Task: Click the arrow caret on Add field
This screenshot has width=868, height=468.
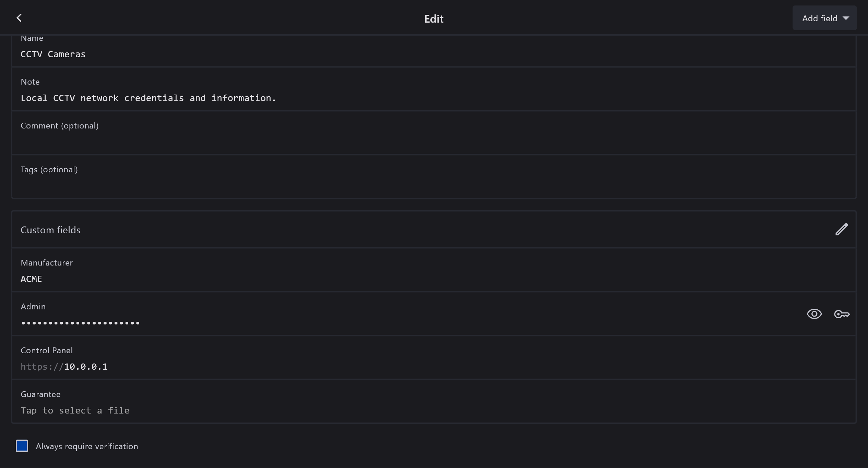Action: tap(846, 18)
